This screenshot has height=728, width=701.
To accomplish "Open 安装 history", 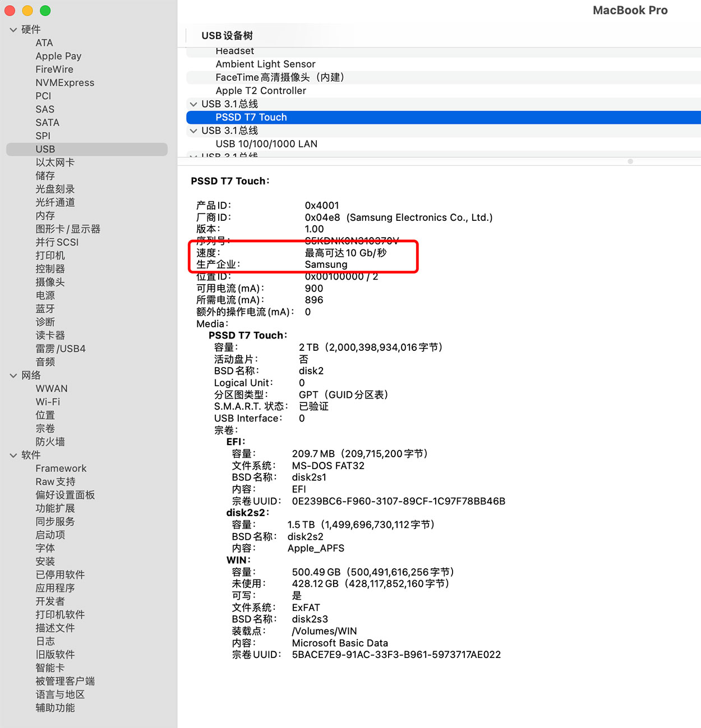I will [x=45, y=562].
